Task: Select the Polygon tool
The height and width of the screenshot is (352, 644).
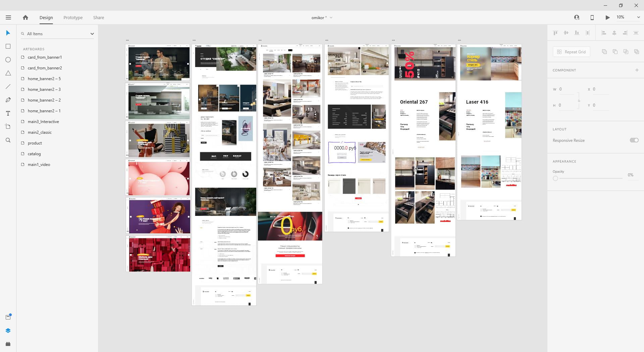Action: click(8, 73)
